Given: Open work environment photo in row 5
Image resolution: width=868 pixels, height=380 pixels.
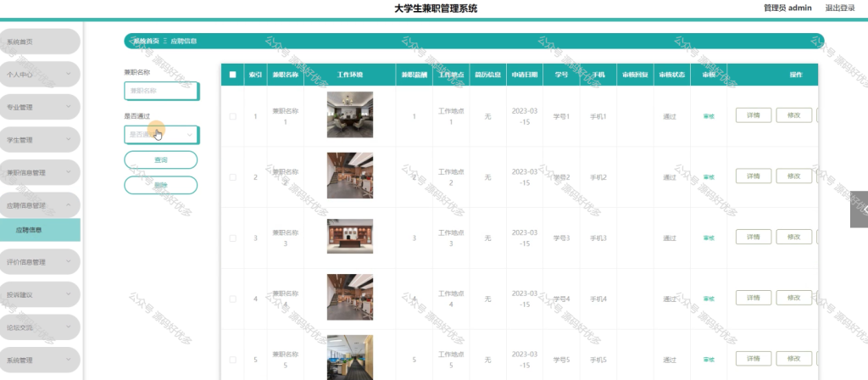Looking at the screenshot, I should (x=350, y=358).
